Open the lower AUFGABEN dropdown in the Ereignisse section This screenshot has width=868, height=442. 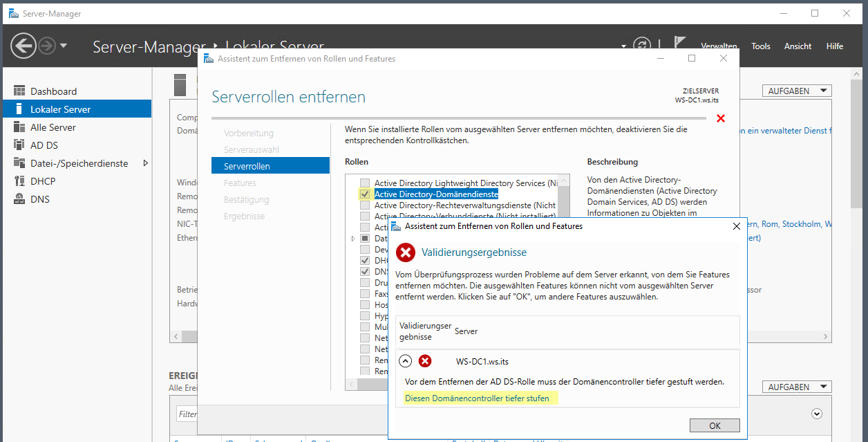point(797,387)
